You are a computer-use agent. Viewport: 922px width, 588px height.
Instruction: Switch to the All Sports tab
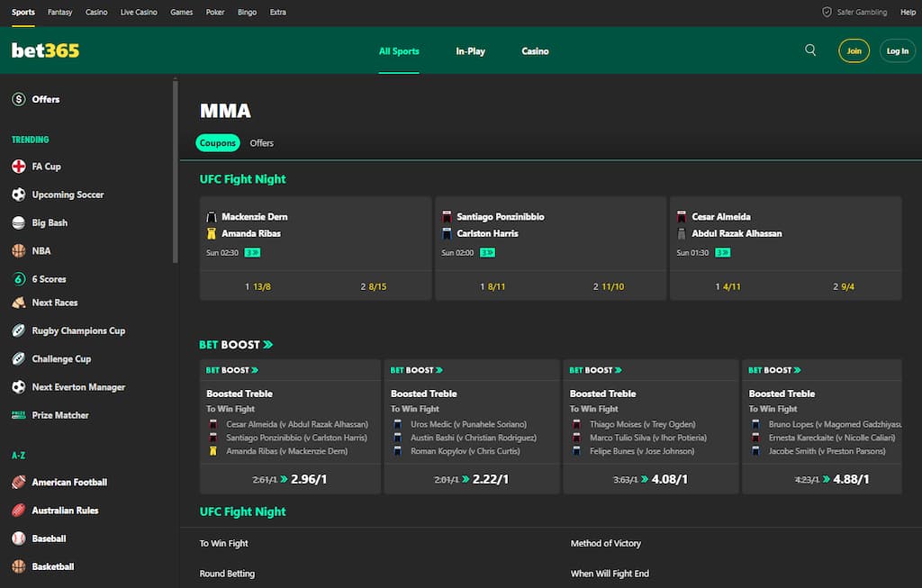coord(399,51)
